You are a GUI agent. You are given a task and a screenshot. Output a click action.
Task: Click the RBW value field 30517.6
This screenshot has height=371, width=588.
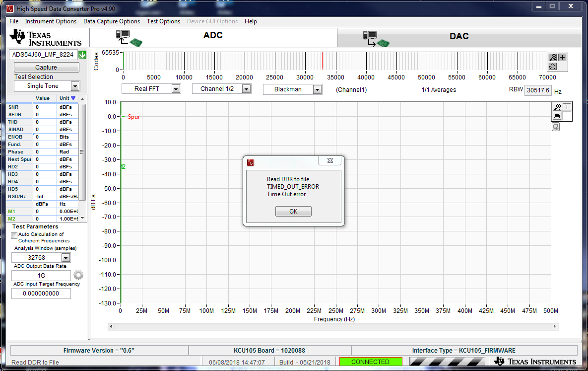[538, 90]
